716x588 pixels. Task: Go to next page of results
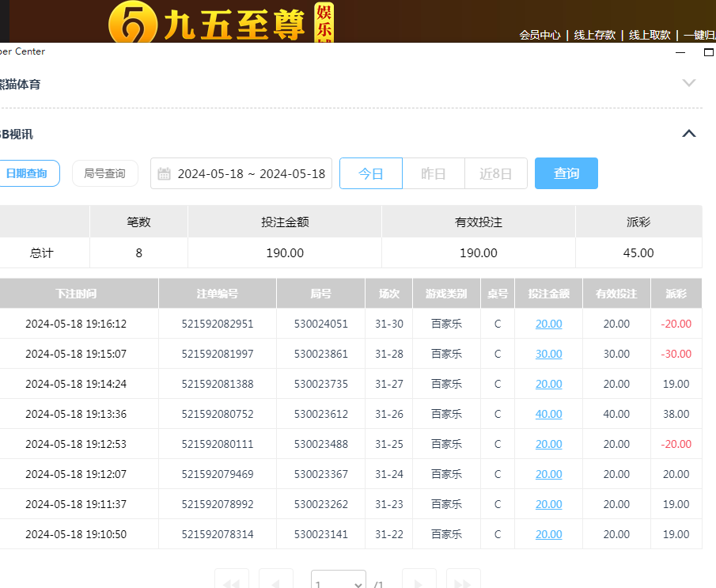tap(419, 583)
